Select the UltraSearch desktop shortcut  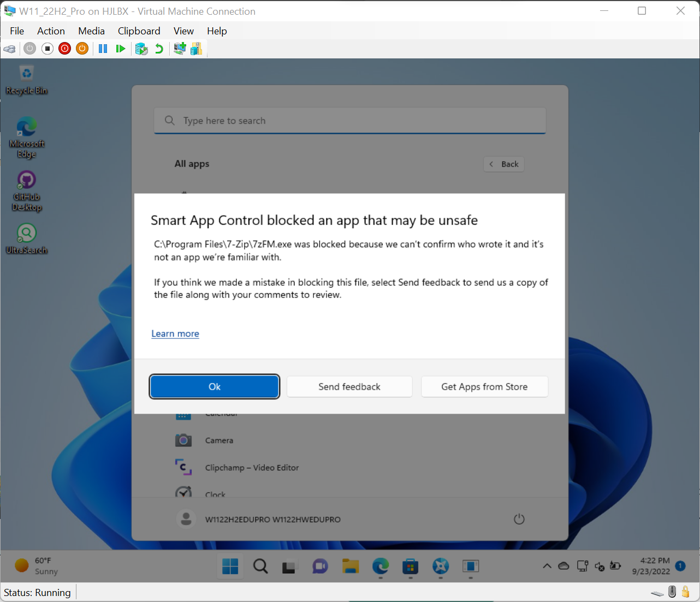[26, 239]
